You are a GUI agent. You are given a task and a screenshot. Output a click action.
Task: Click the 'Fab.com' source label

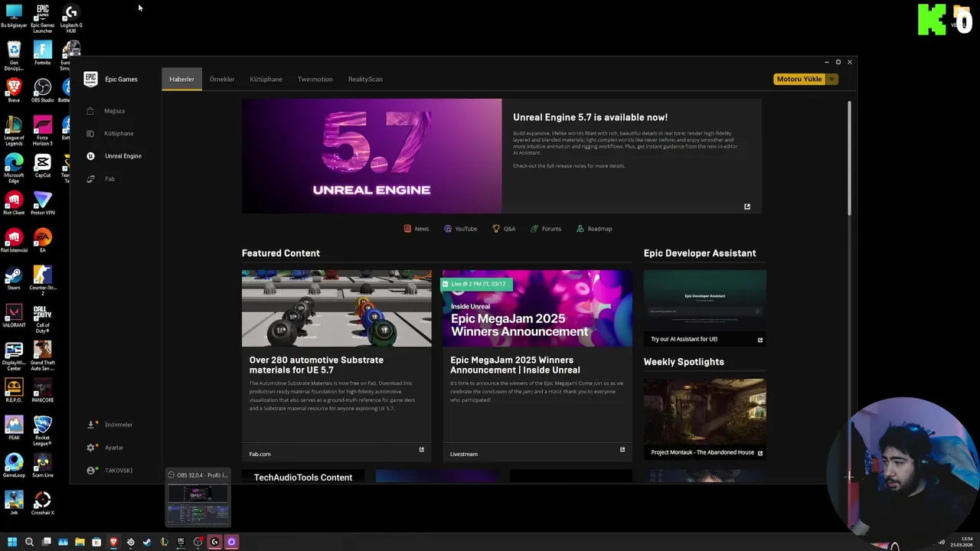click(260, 454)
